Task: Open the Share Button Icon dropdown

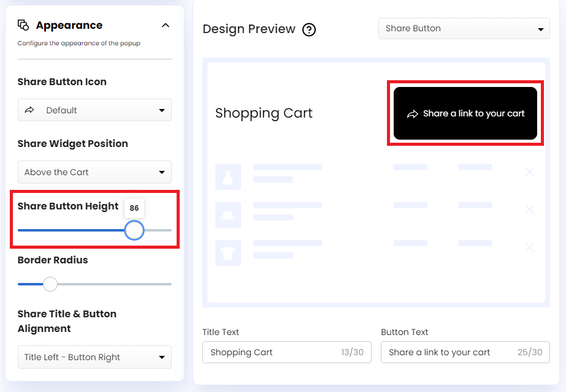Action: (94, 110)
